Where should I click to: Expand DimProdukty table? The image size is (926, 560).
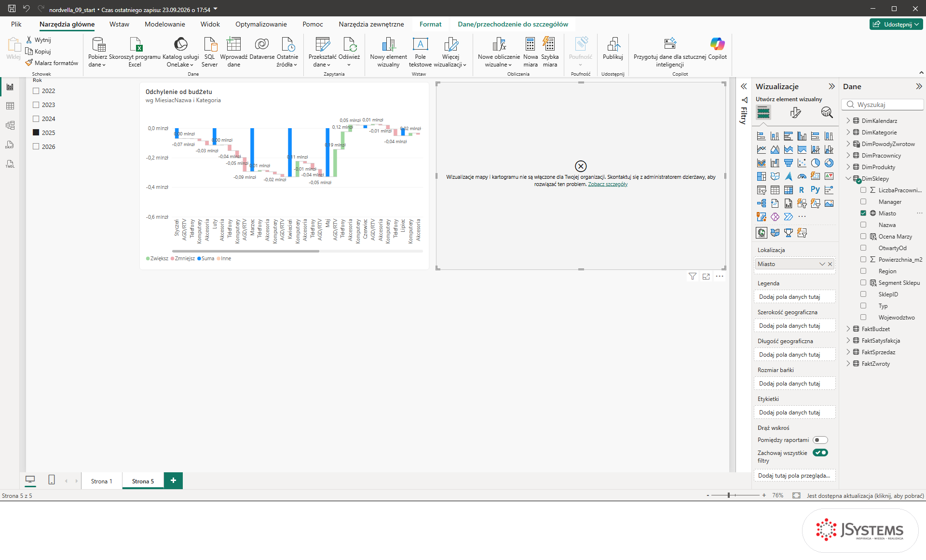point(848,167)
